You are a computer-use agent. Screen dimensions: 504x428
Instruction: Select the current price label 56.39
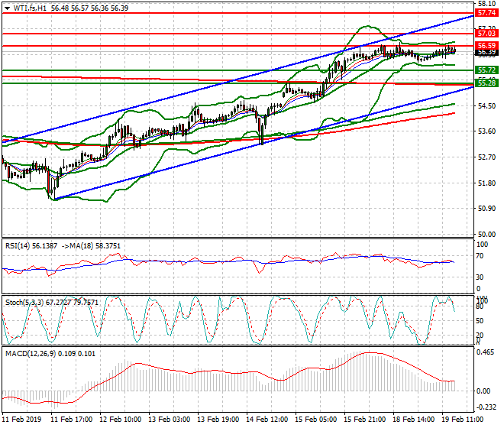(x=486, y=52)
